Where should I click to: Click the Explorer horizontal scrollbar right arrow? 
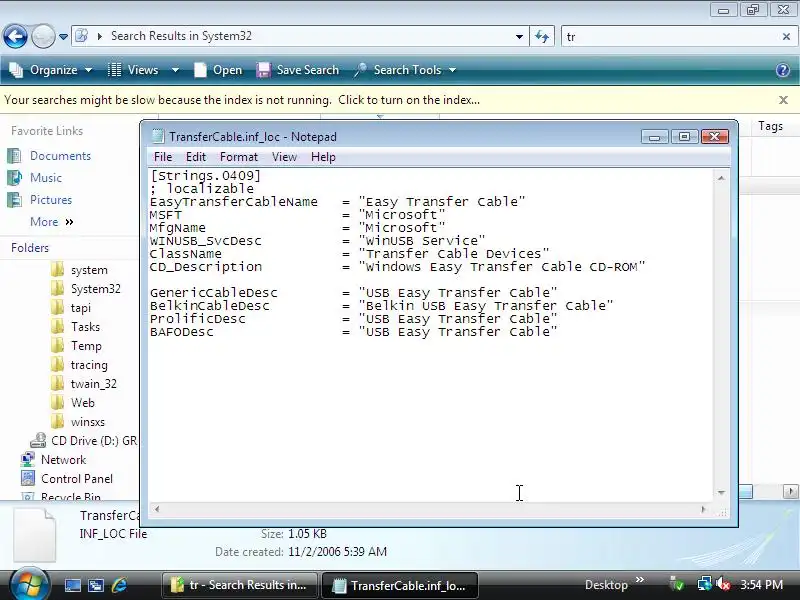(x=791, y=491)
